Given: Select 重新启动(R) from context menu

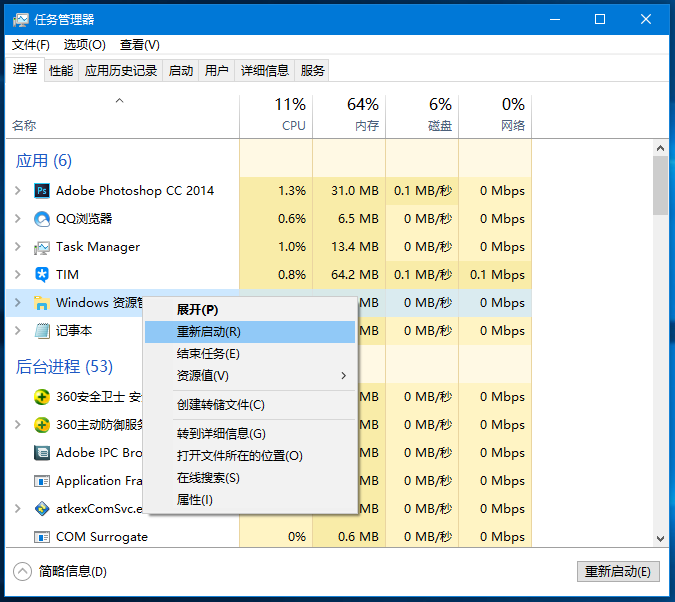Looking at the screenshot, I should [x=250, y=332].
